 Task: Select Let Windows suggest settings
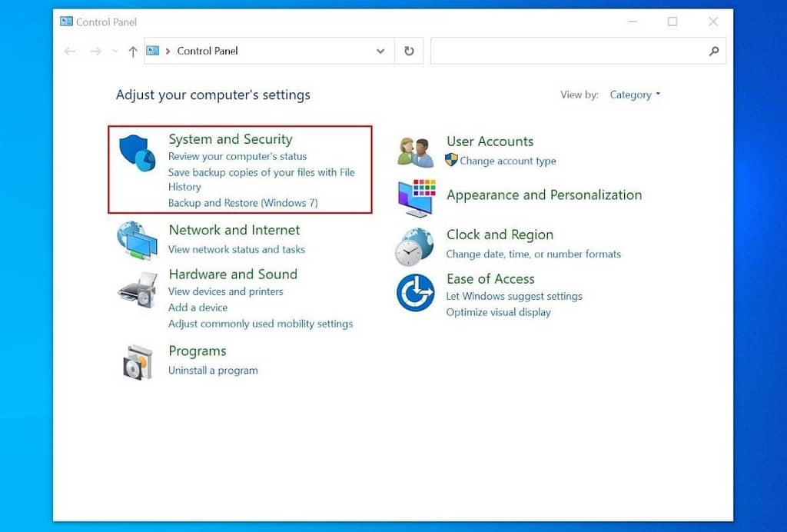point(514,297)
